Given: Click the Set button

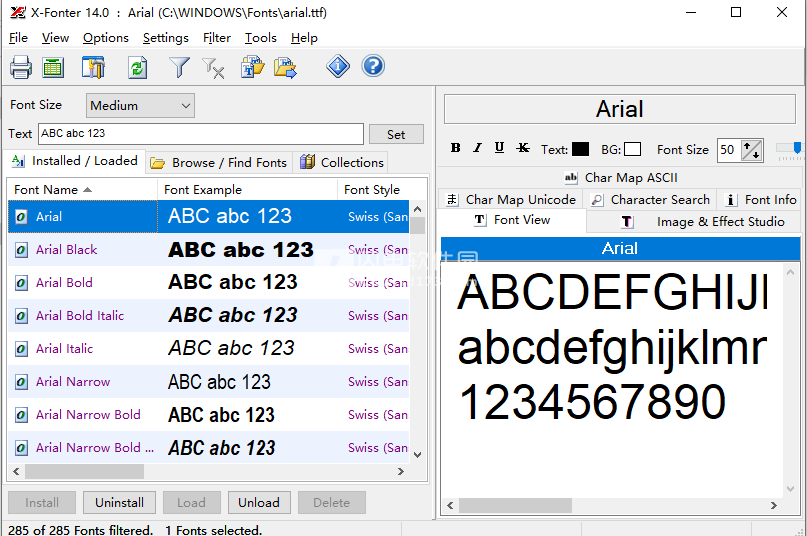Looking at the screenshot, I should coord(396,134).
